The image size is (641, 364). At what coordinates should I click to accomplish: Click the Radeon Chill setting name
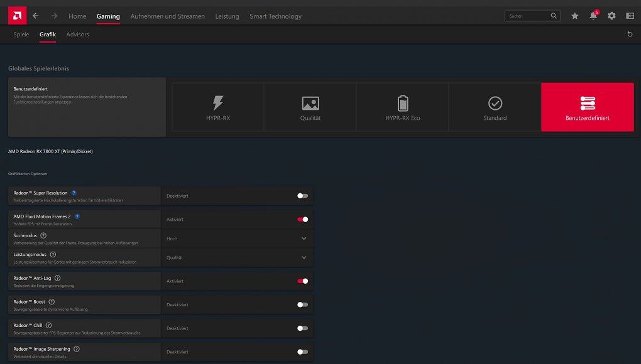tap(28, 326)
